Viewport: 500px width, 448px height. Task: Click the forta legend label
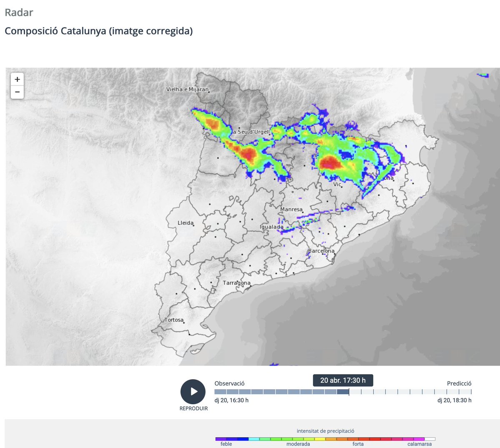pyautogui.click(x=358, y=444)
